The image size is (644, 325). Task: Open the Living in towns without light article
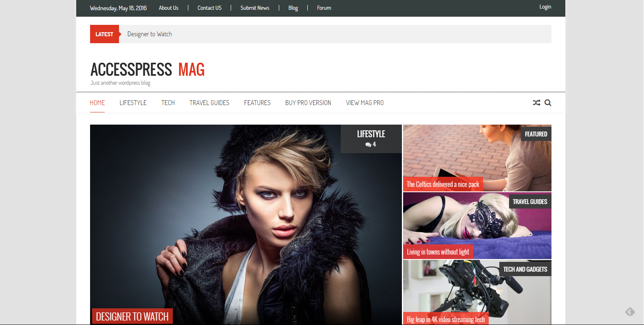tap(438, 252)
